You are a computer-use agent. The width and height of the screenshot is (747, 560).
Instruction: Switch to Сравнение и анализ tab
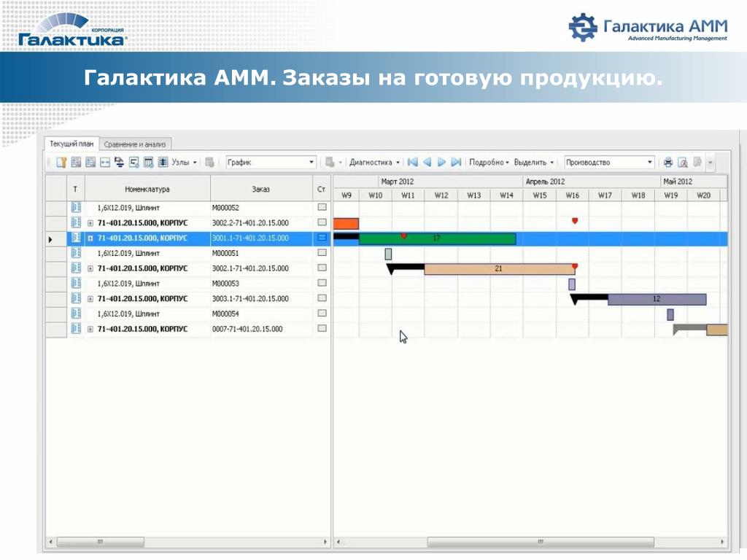click(135, 144)
